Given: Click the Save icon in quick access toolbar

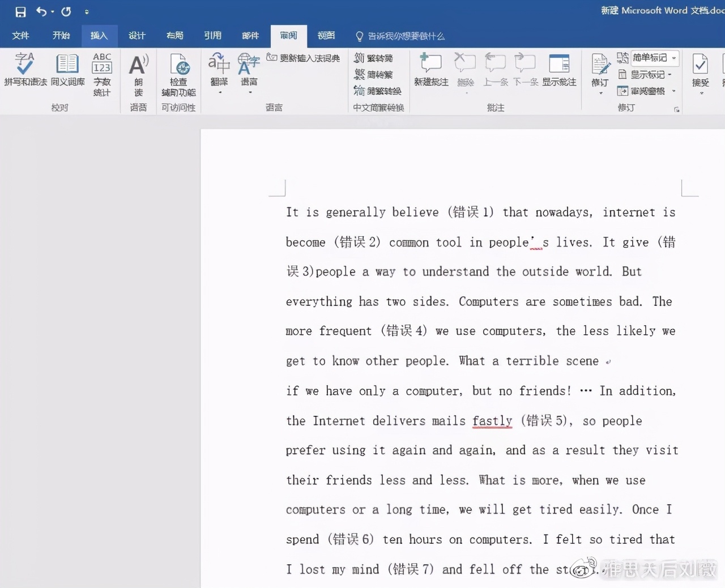Looking at the screenshot, I should coord(20,12).
